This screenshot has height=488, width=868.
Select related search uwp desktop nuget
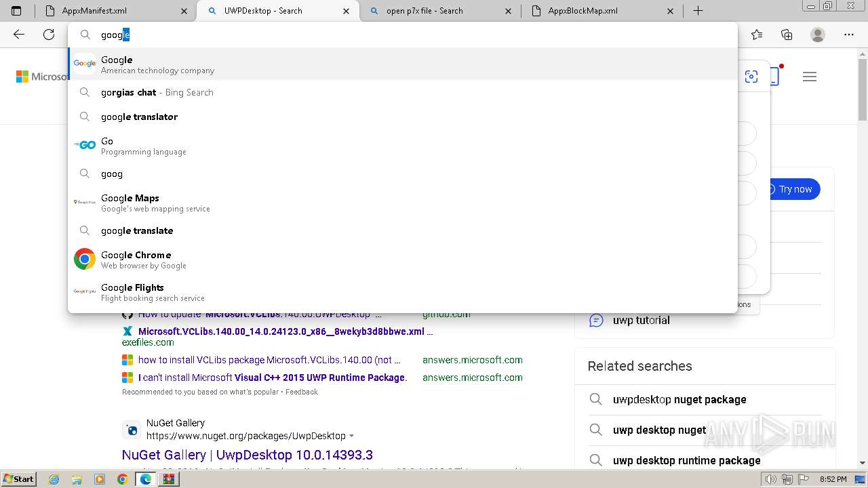(x=659, y=430)
